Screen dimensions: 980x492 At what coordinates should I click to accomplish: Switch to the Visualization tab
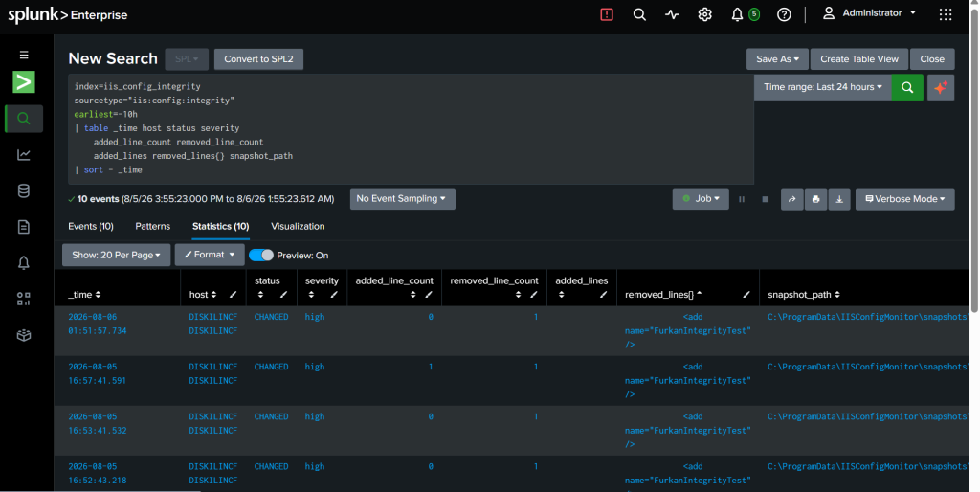[298, 226]
